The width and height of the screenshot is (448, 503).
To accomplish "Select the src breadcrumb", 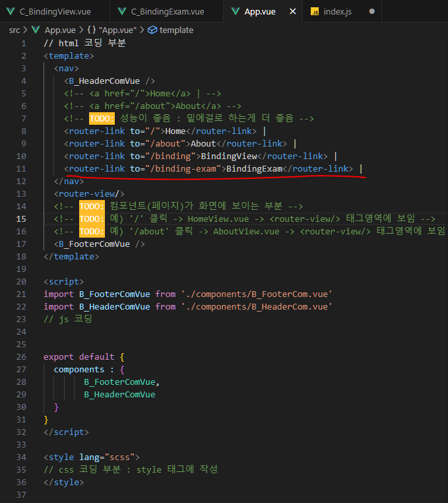I will click(15, 30).
